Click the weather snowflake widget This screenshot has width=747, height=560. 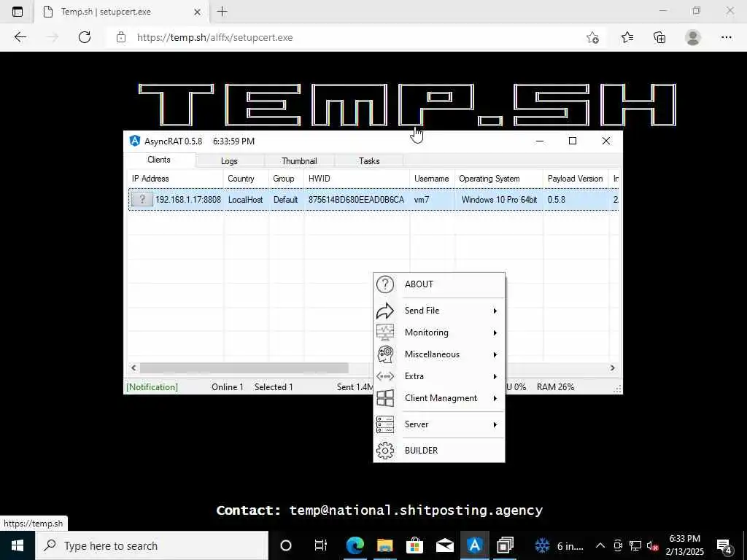pos(542,545)
